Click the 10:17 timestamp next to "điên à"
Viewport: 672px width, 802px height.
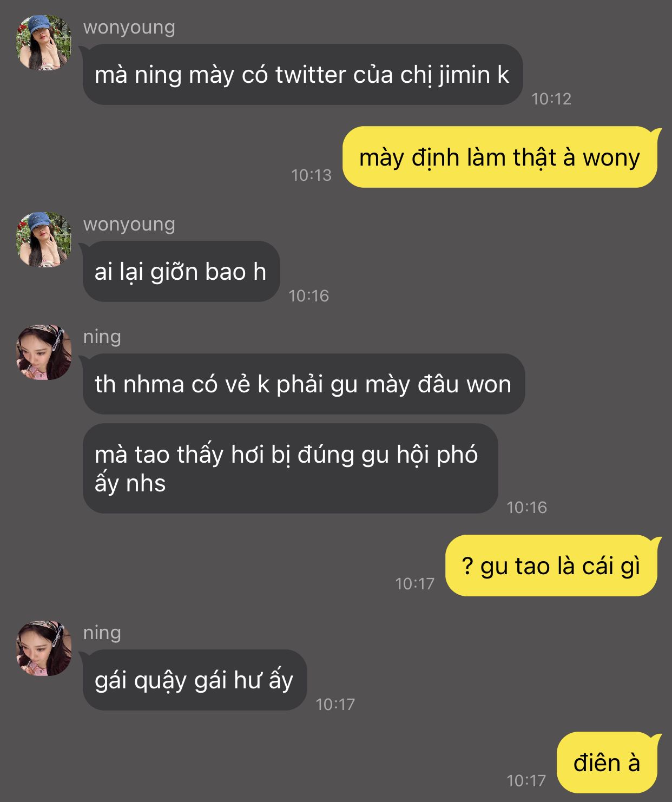pos(526,780)
